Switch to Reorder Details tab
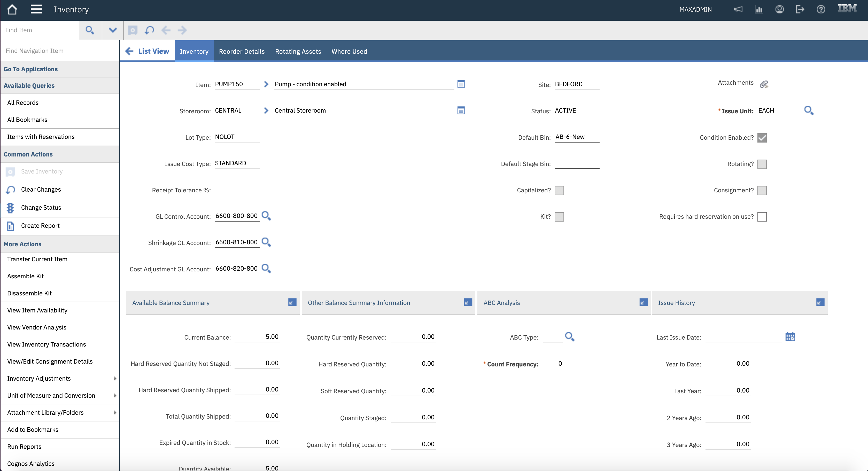 pyautogui.click(x=242, y=52)
